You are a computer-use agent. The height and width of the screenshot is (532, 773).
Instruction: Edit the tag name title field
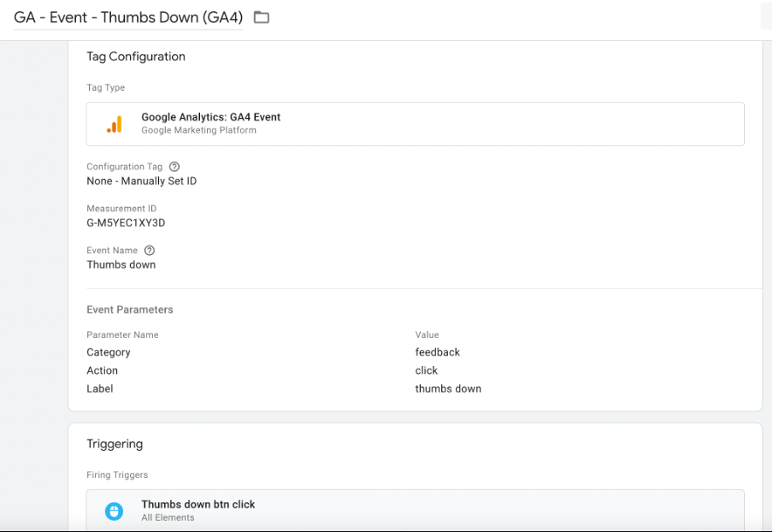pyautogui.click(x=128, y=17)
